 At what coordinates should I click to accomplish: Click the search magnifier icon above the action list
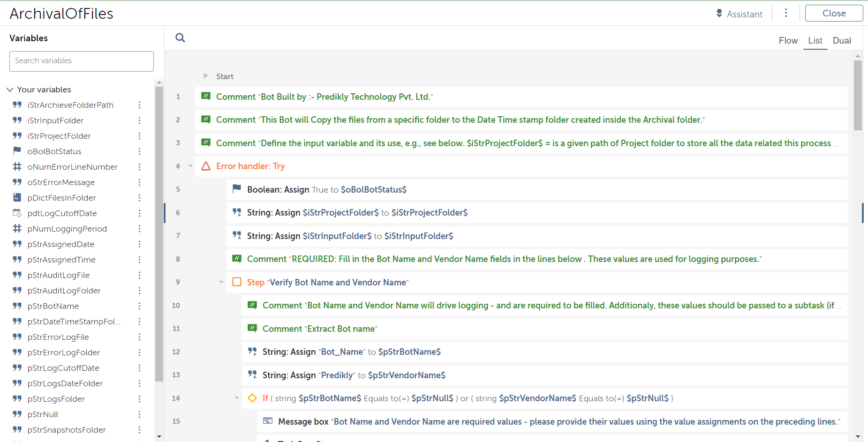tap(180, 38)
